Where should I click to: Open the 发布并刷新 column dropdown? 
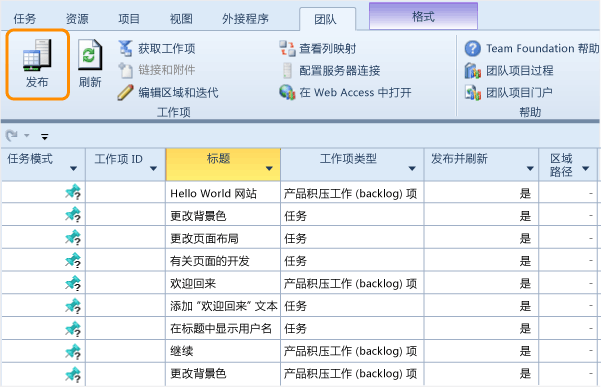530,169
